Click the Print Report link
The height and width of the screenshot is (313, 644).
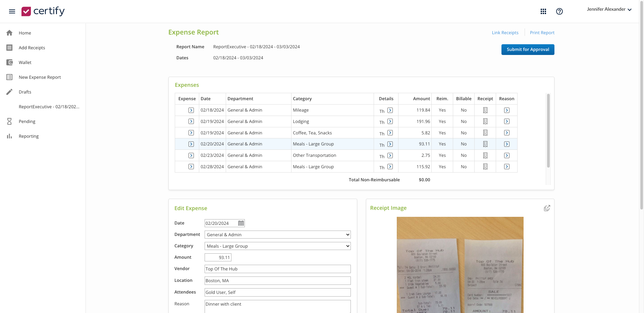pyautogui.click(x=542, y=33)
